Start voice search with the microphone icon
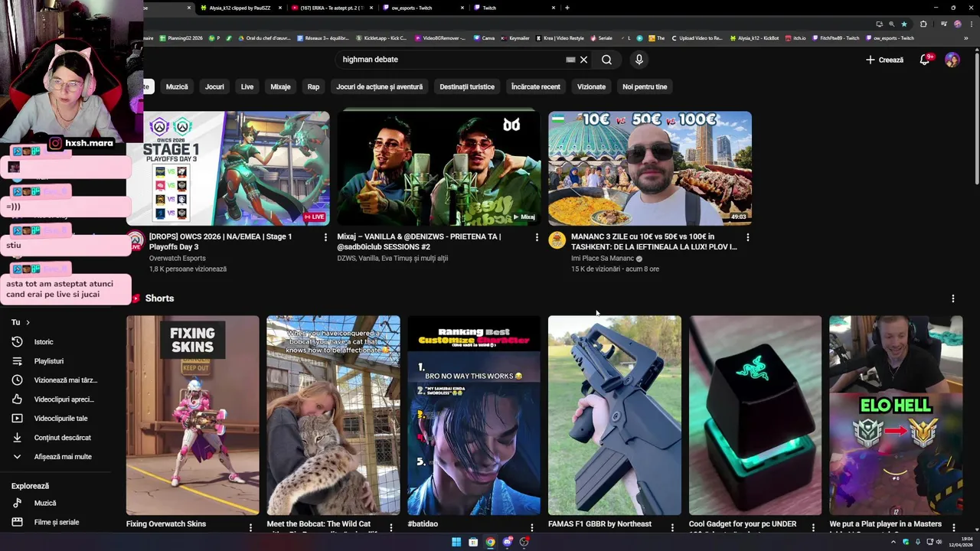 (x=639, y=60)
